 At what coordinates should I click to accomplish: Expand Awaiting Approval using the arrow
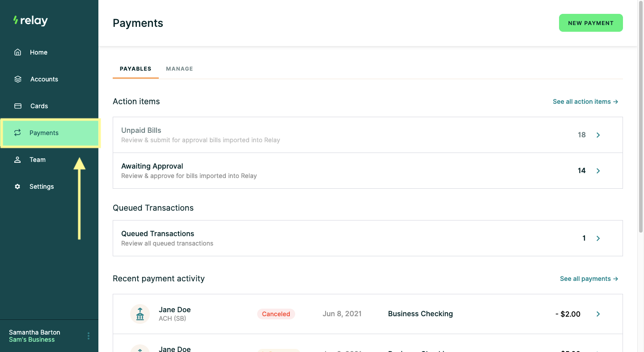pos(598,170)
